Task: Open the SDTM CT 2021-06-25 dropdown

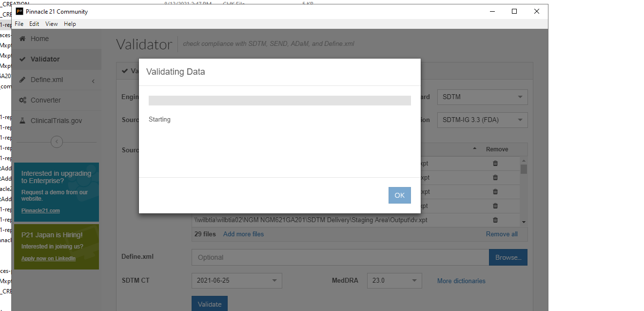Action: tap(237, 281)
